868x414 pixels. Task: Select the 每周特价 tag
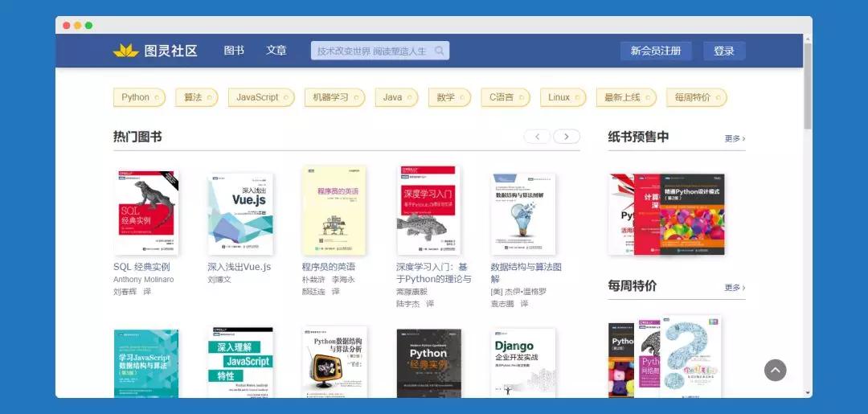[x=696, y=97]
